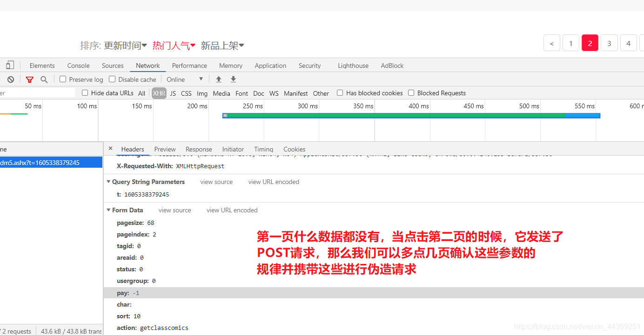This screenshot has height=335, width=644.
Task: Click the network filter input field
Action: (x=37, y=93)
